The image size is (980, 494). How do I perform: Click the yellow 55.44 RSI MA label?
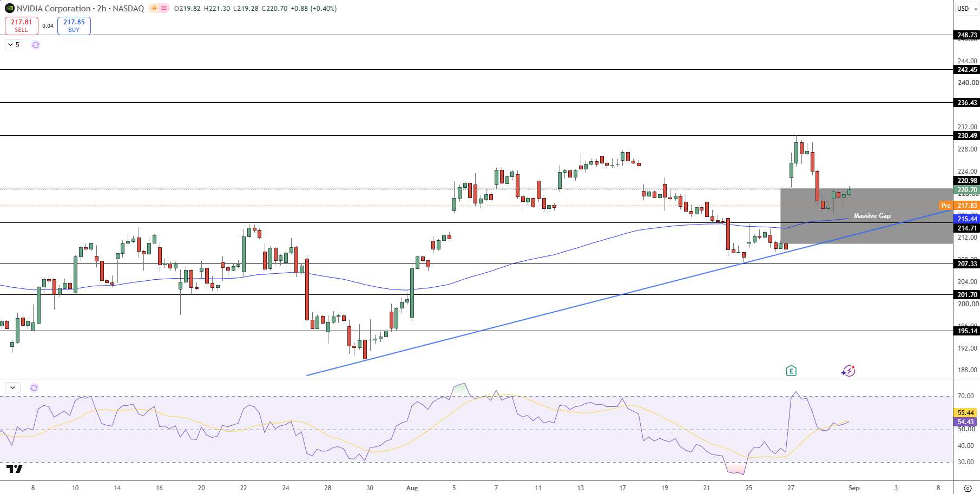[965, 413]
